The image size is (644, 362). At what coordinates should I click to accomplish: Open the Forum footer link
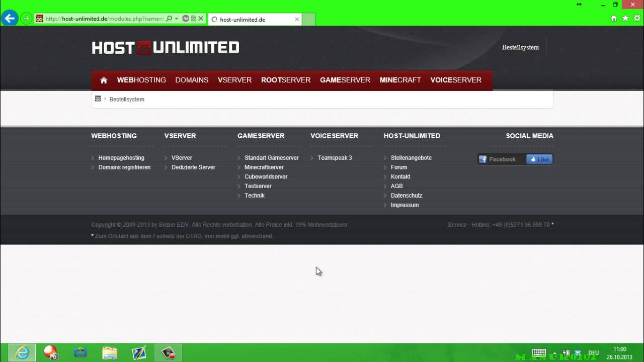[399, 167]
